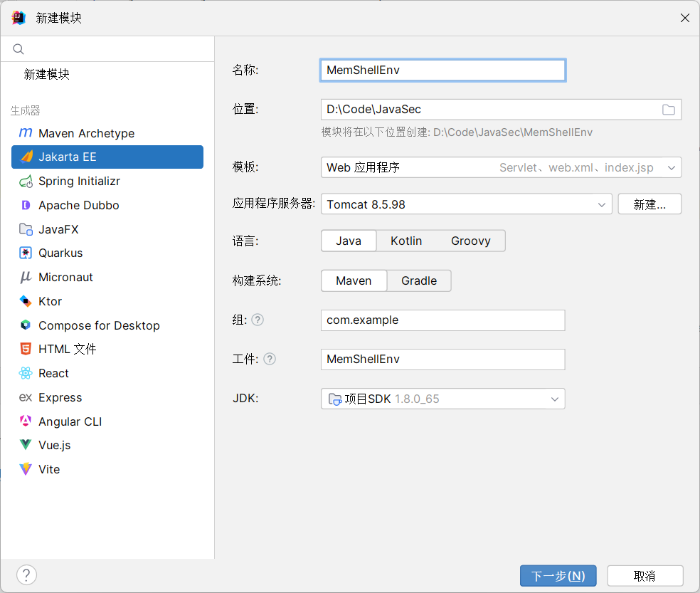The image size is (700, 593).
Task: Select React in the generator list
Action: coord(107,373)
